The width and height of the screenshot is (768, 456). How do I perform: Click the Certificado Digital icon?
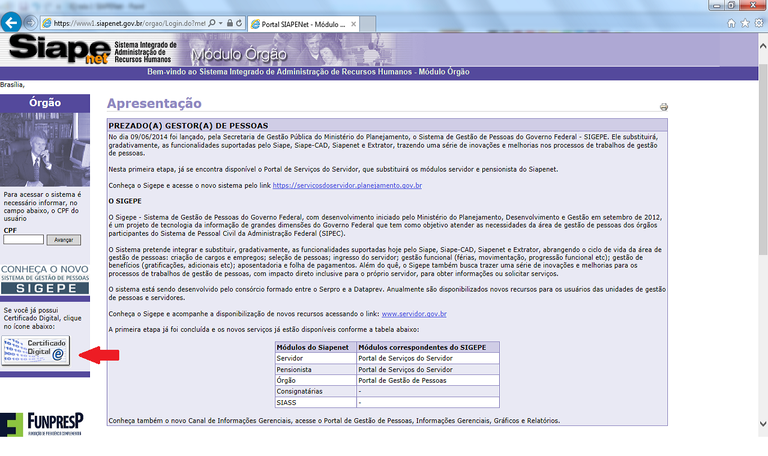tap(35, 351)
